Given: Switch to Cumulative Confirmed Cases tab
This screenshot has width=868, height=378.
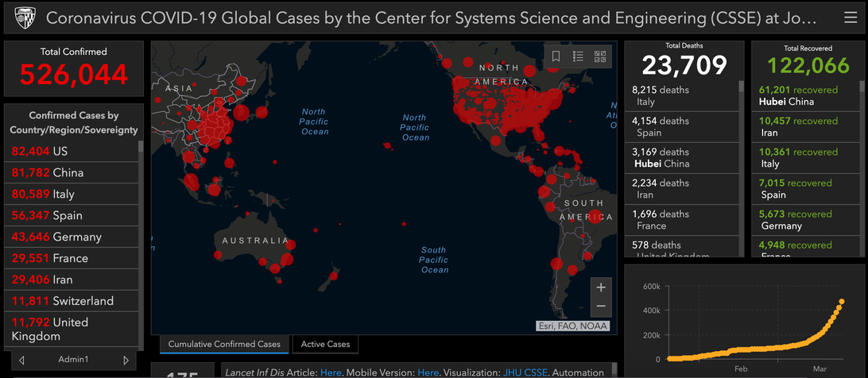Looking at the screenshot, I should (224, 344).
